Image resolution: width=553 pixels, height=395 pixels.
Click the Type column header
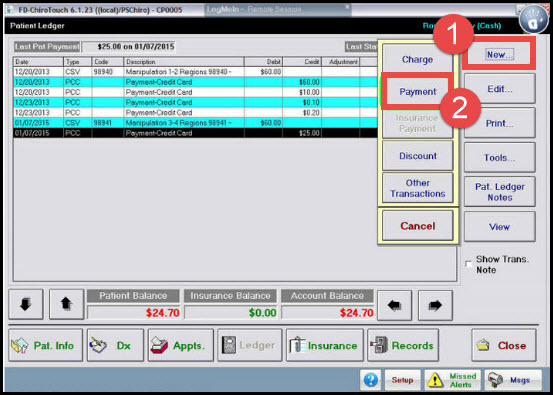tap(77, 62)
